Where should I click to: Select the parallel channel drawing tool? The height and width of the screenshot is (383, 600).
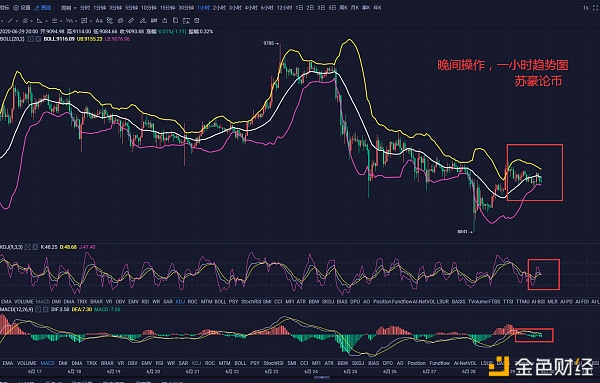(x=25, y=21)
